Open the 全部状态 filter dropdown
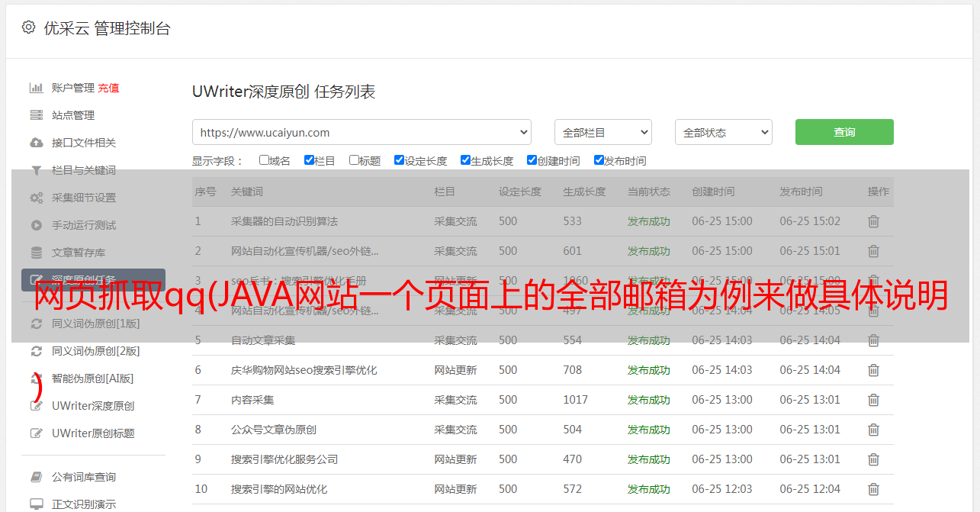Image resolution: width=980 pixels, height=512 pixels. tap(723, 132)
